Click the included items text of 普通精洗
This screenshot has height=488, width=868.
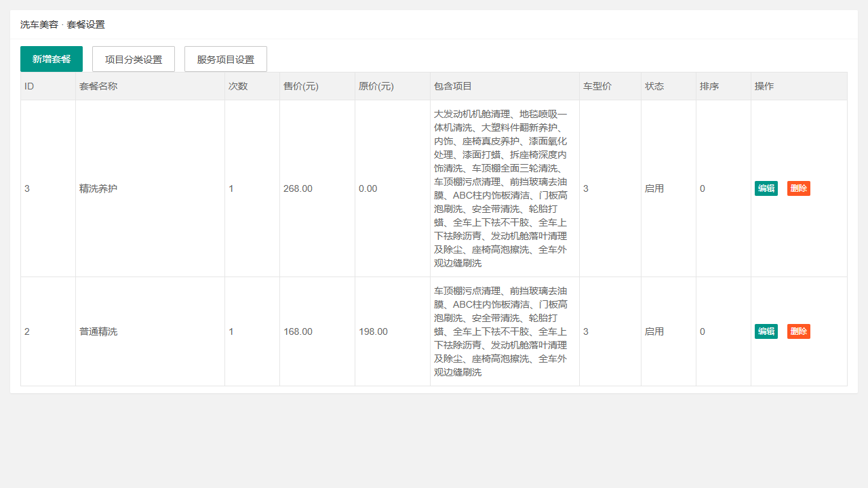point(501,331)
